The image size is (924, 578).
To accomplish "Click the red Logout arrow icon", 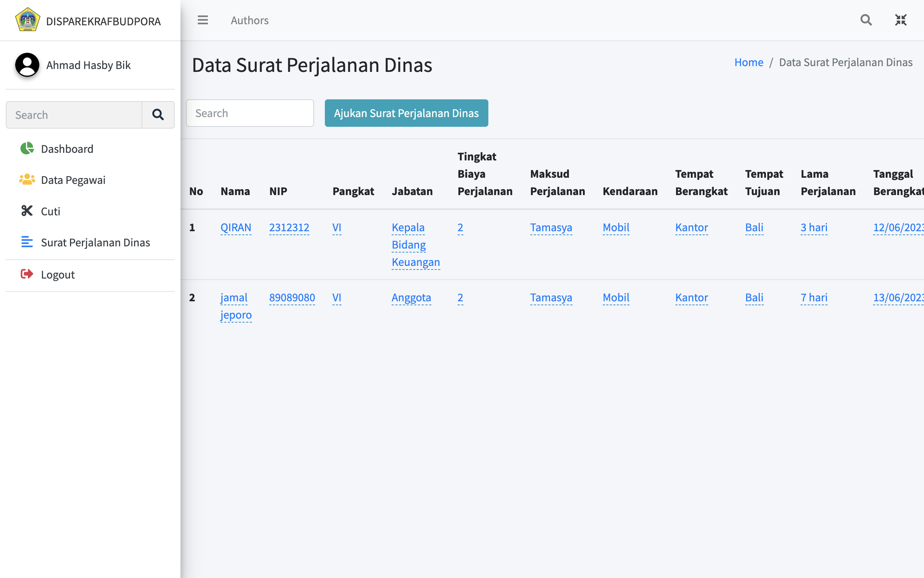I will (27, 274).
